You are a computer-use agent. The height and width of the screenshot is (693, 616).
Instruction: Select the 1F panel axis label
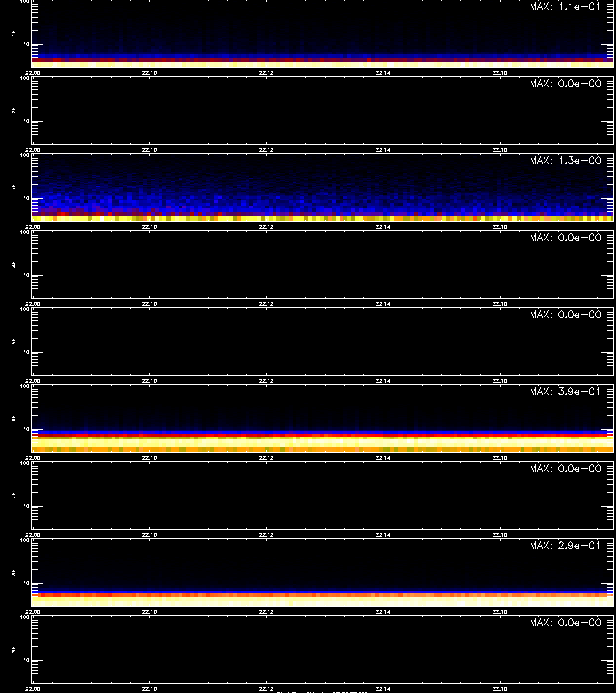(x=14, y=33)
